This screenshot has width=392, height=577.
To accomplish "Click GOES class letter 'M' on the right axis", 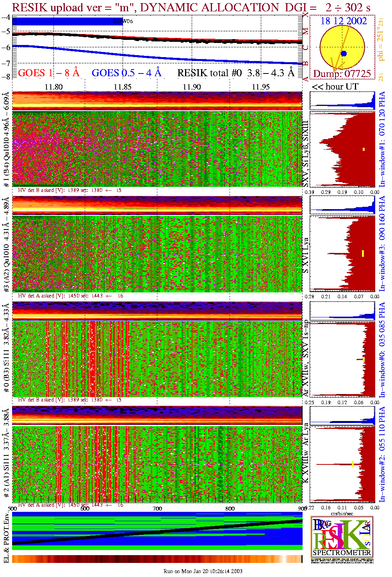I will coord(306,31).
